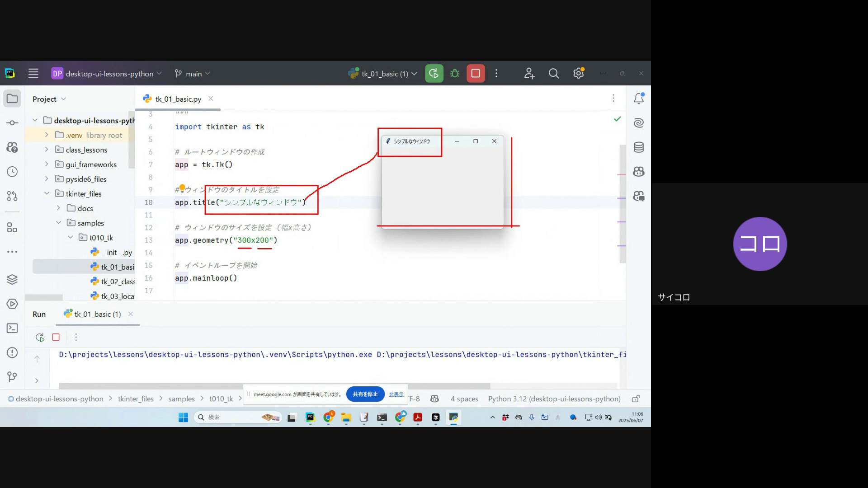Select the tk_01_basic.py editor tab
This screenshot has height=488, width=868.
pyautogui.click(x=178, y=99)
